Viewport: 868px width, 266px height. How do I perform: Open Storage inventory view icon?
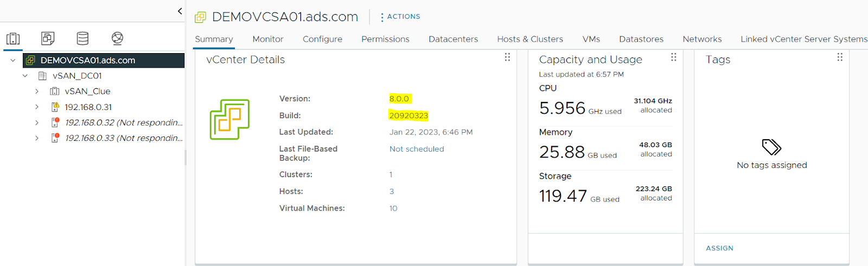[82, 38]
